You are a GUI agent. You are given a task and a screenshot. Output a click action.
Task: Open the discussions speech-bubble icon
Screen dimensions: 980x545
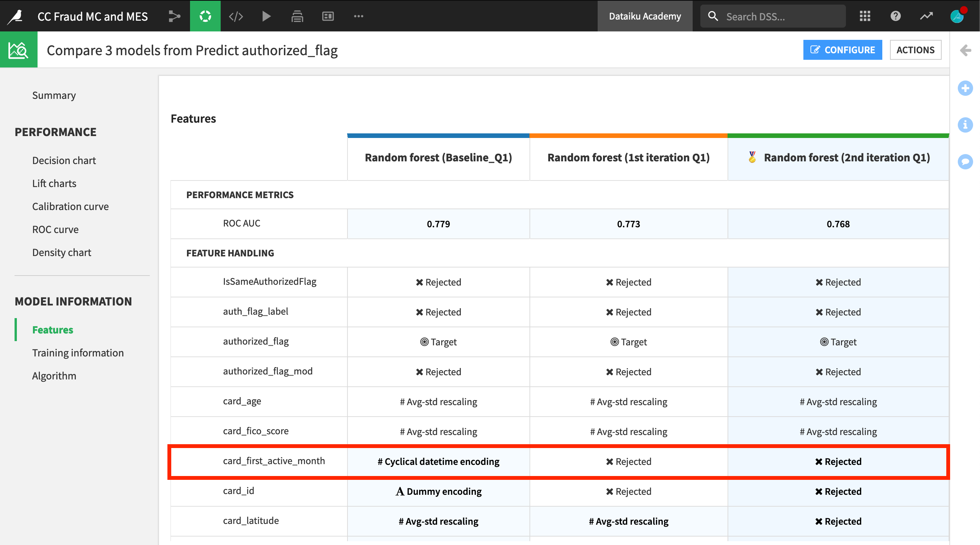click(x=966, y=162)
